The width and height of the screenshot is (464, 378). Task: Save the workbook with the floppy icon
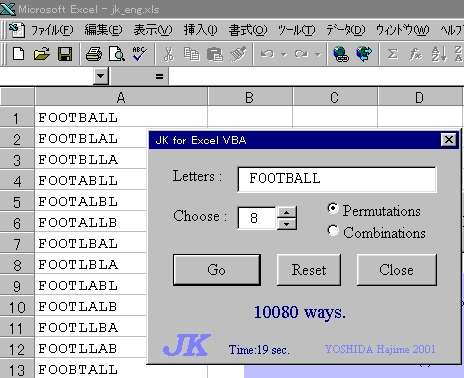65,54
